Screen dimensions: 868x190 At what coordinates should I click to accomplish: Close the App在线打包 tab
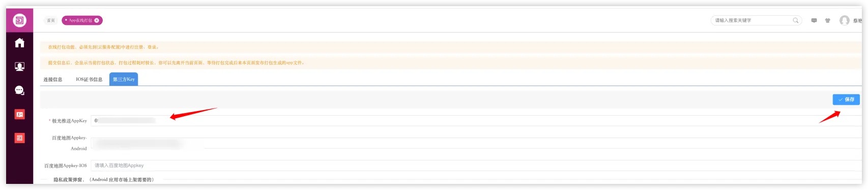point(97,20)
